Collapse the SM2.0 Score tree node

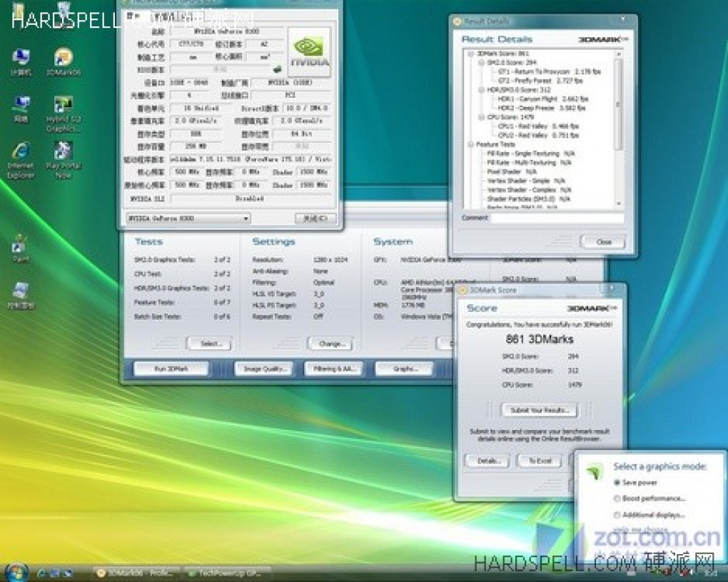481,62
